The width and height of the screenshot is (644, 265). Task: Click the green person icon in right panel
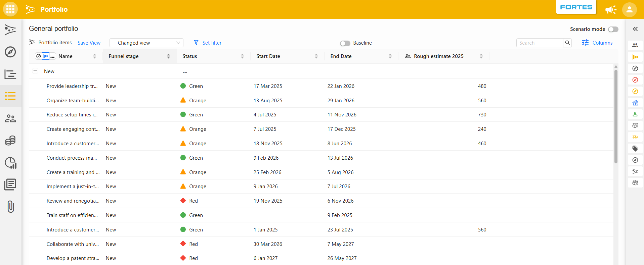coord(635,114)
